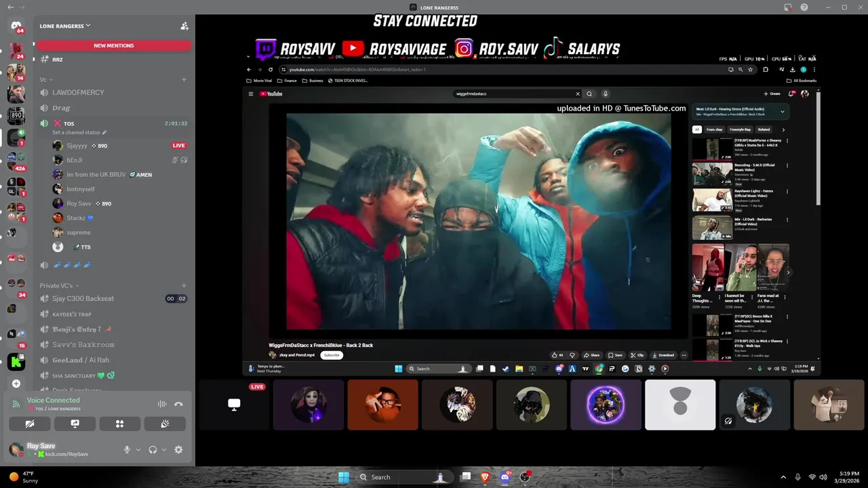Open the activities launcher button
Screen dimensions: 868x488
pyautogui.click(x=119, y=424)
